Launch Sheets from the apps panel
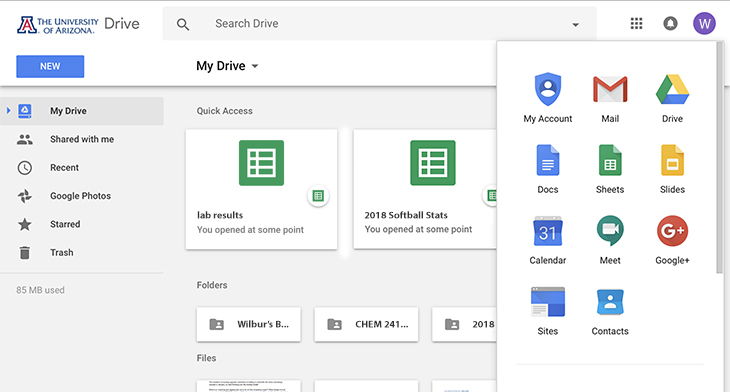 tap(610, 169)
